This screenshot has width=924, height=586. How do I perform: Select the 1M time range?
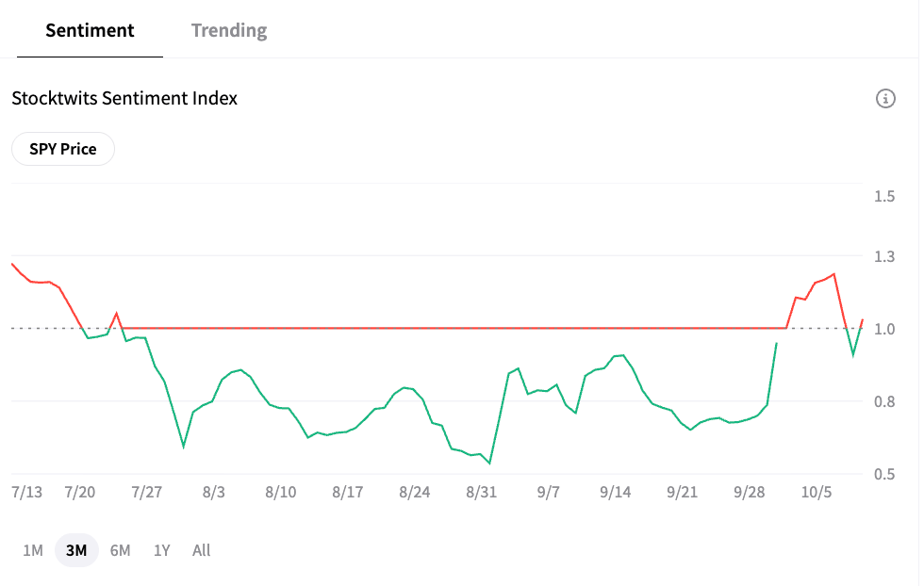32,550
